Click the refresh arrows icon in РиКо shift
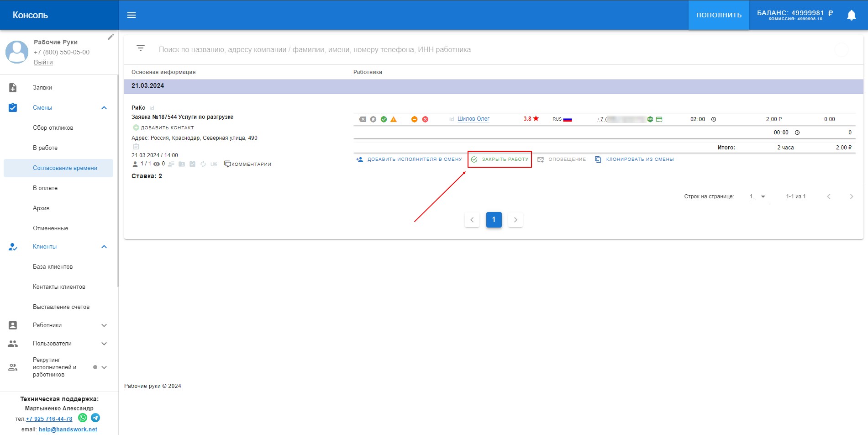This screenshot has height=435, width=868. [203, 164]
